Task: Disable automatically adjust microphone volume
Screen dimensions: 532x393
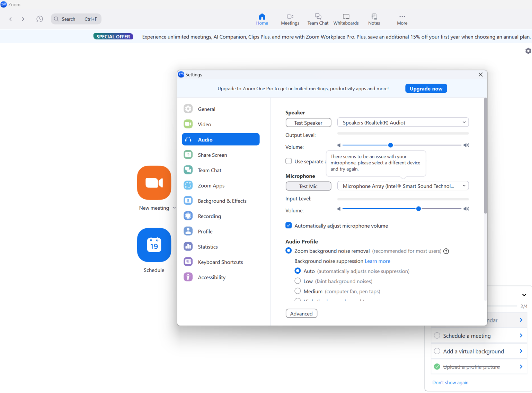Action: (289, 225)
